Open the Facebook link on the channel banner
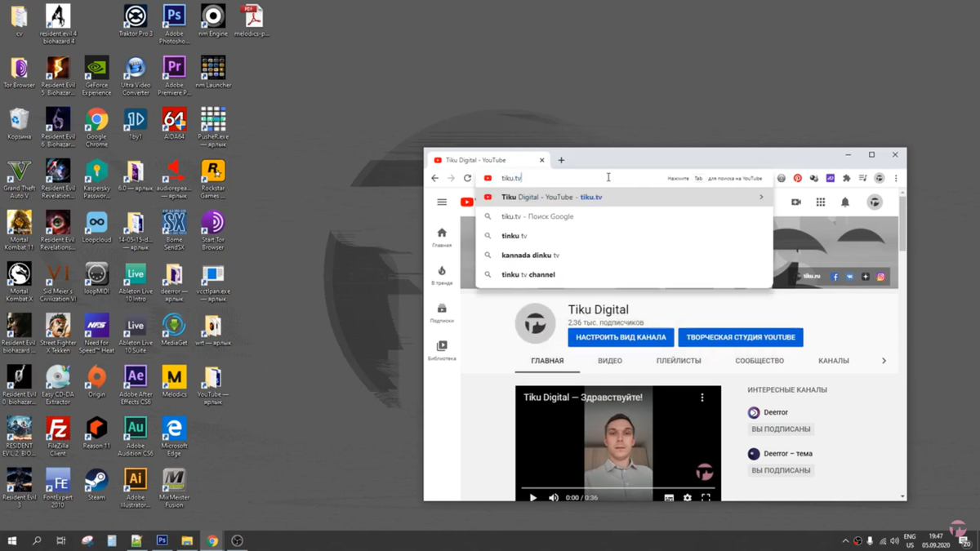Screen dimensions: 980x551 835,277
